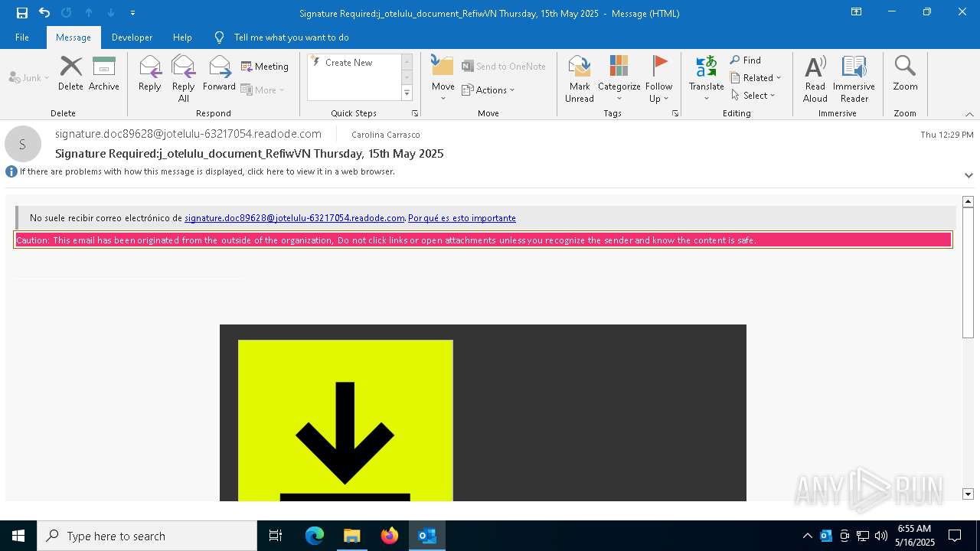Reply with a Meeting
This screenshot has height=551, width=980.
265,67
